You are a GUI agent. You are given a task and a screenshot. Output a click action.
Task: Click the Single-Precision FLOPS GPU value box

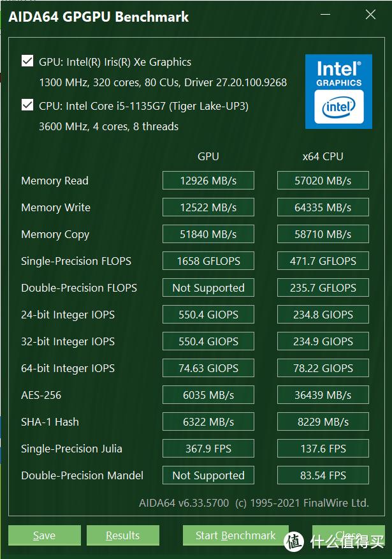(208, 260)
